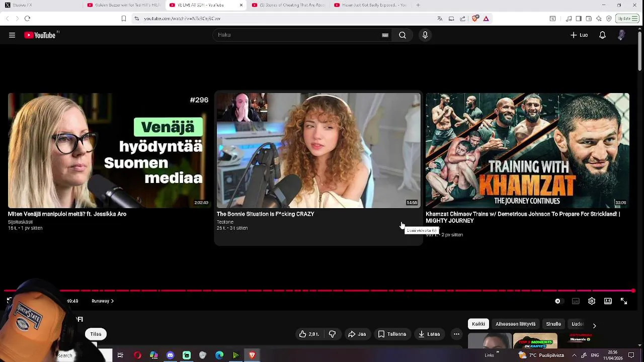644x362 pixels.
Task: Switch to the Stories of Cheating tab
Action: (288, 5)
